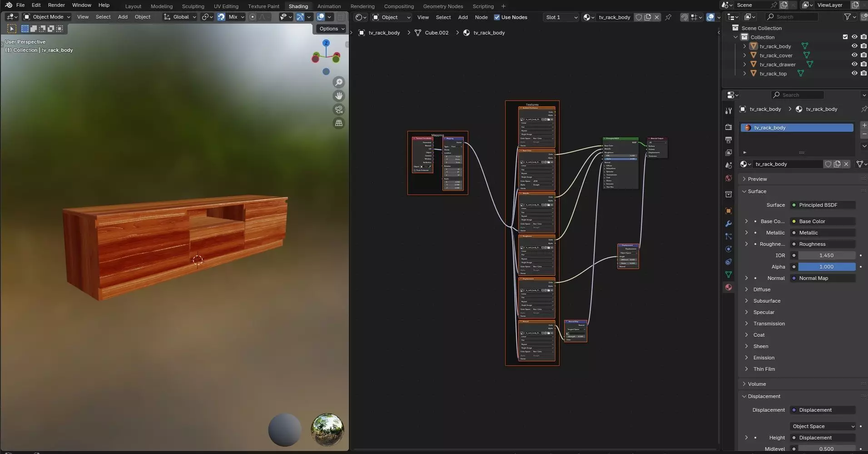Image resolution: width=868 pixels, height=454 pixels.
Task: Toggle the camera view icon
Action: pyautogui.click(x=339, y=110)
